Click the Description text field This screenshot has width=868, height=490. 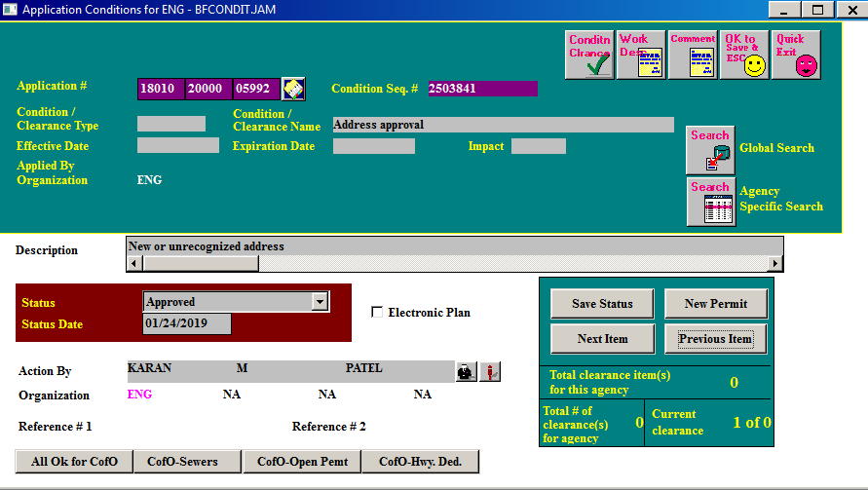[455, 246]
